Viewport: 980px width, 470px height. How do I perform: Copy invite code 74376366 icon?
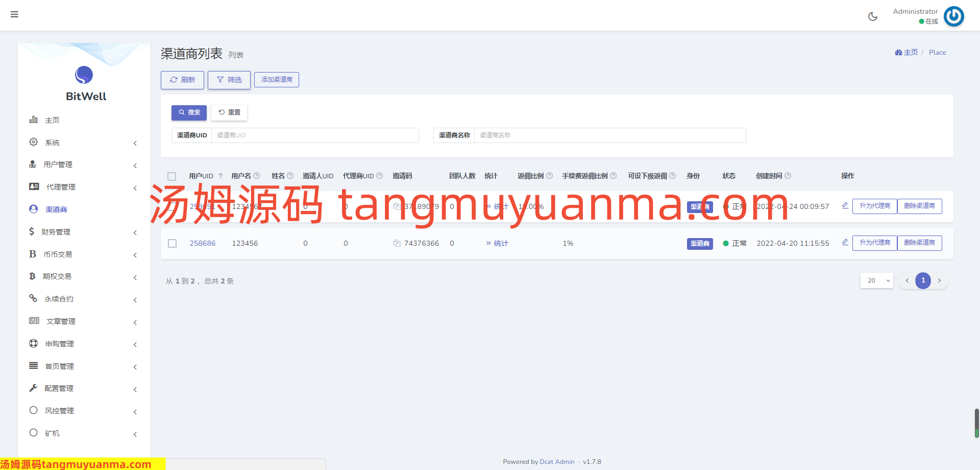coord(397,243)
